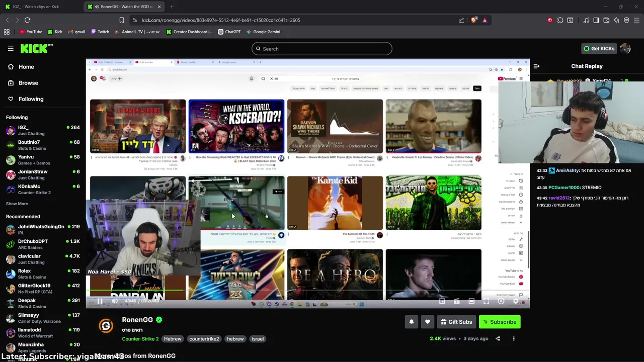Screen dimensions: 644x362
Task: Open Kick hamburger menu in sidebar header
Action: [11, 49]
